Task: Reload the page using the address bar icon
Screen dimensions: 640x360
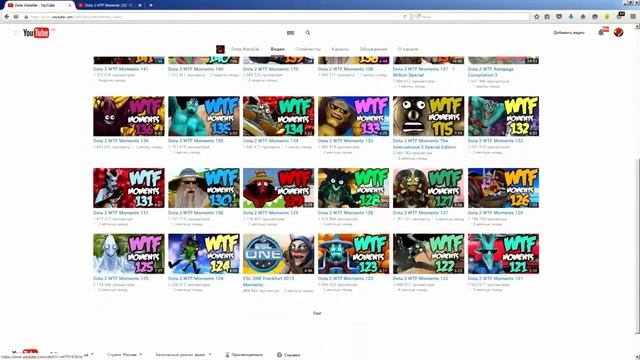Action: click(x=405, y=17)
